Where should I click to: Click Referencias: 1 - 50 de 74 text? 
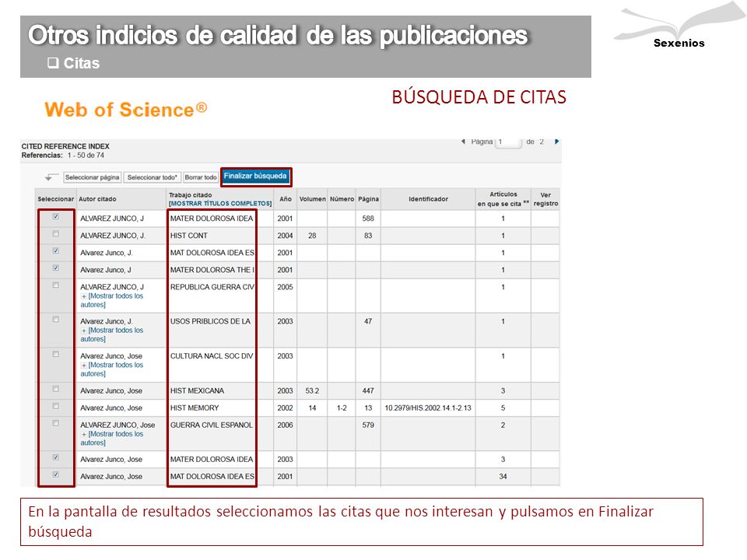pos(63,156)
